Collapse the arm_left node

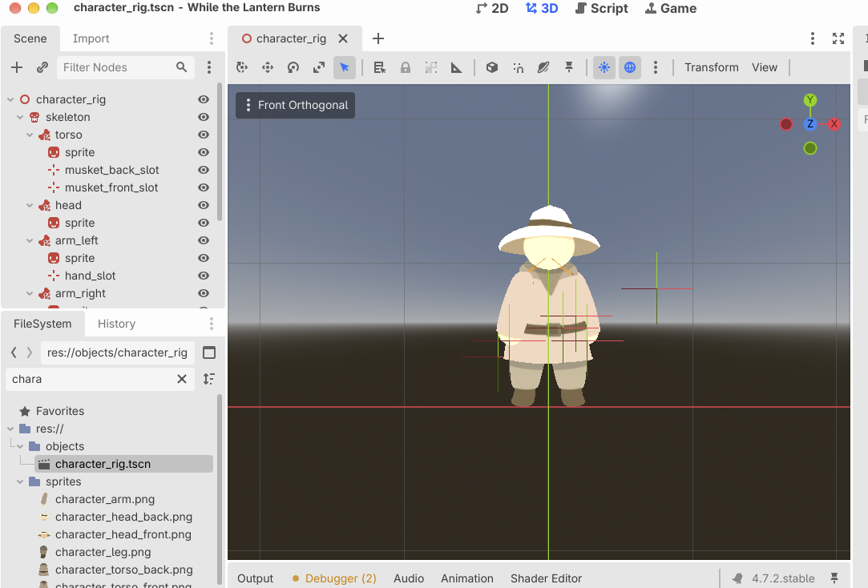pyautogui.click(x=30, y=240)
